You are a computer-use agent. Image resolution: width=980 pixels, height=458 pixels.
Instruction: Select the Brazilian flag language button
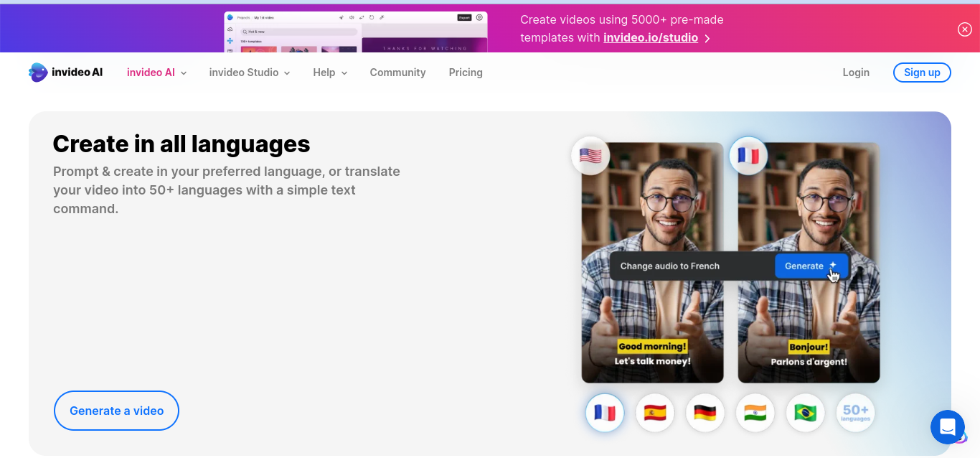tap(806, 413)
